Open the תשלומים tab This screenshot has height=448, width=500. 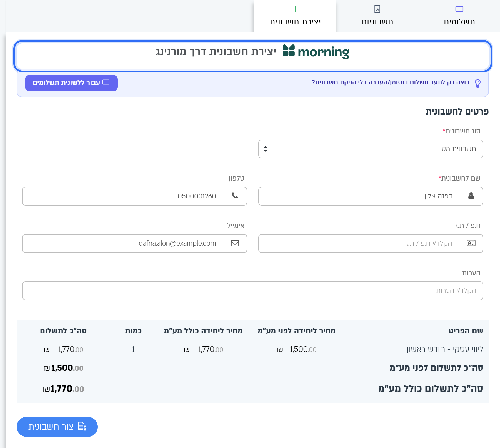tap(459, 16)
